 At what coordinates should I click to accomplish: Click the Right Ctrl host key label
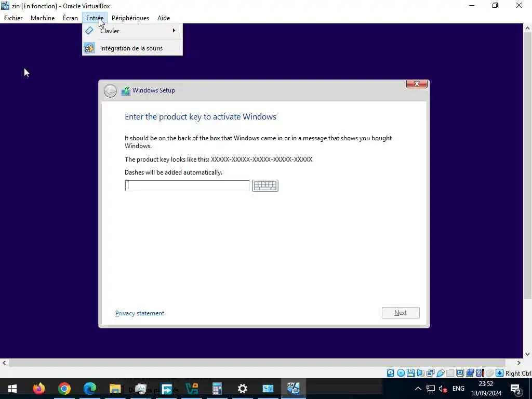518,373
